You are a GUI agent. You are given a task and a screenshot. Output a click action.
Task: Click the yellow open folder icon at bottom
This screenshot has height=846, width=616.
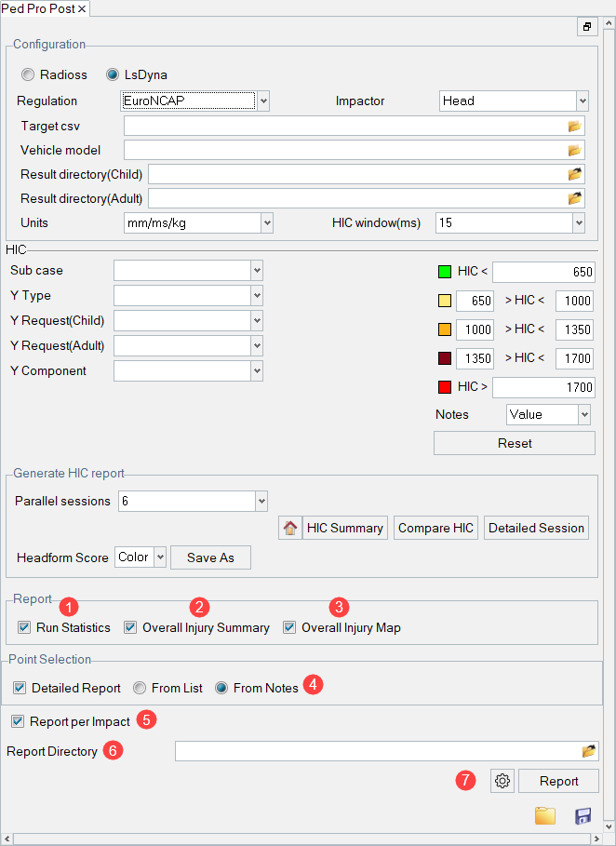click(545, 816)
